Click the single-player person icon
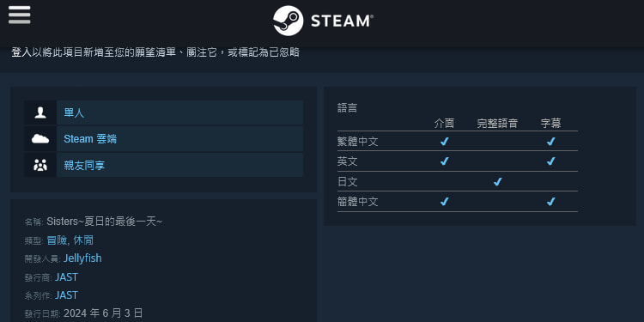This screenshot has width=644, height=322. coord(40,112)
